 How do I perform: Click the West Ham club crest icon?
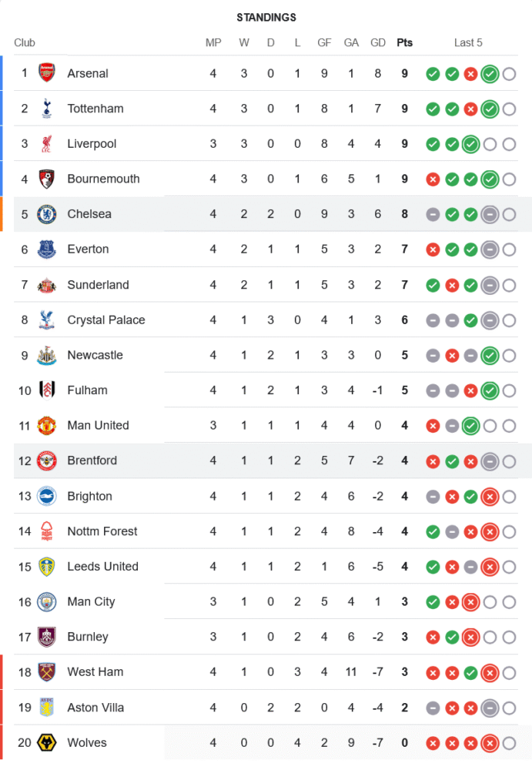click(x=47, y=672)
